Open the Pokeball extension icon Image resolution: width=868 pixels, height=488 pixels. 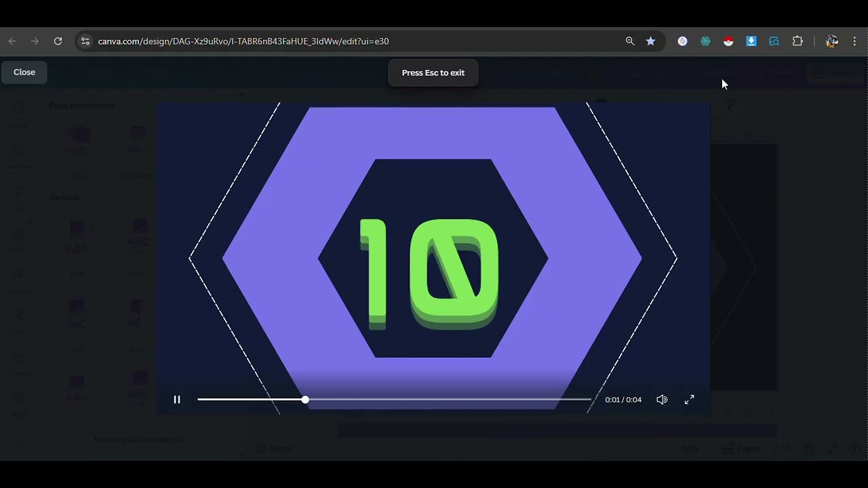[x=728, y=41]
